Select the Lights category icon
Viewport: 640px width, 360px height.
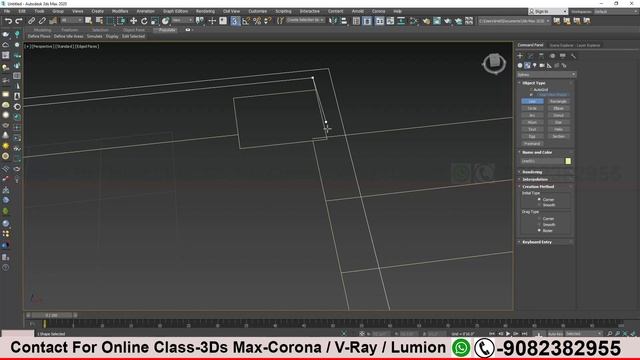535,65
